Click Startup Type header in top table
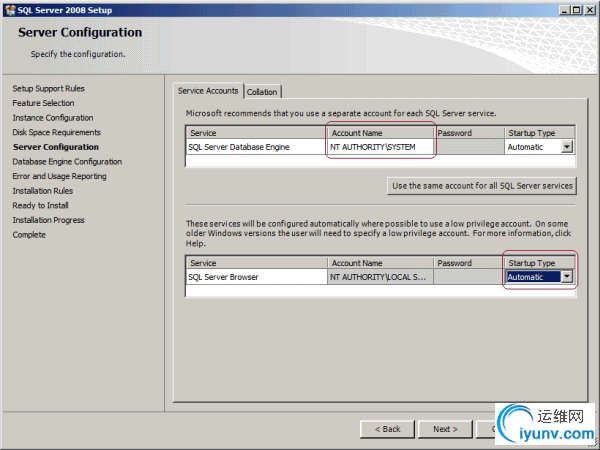Image resolution: width=600 pixels, height=450 pixels. (540, 133)
